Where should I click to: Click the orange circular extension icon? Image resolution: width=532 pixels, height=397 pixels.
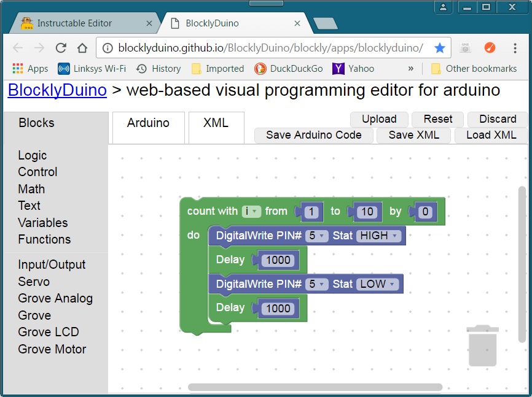click(x=490, y=48)
